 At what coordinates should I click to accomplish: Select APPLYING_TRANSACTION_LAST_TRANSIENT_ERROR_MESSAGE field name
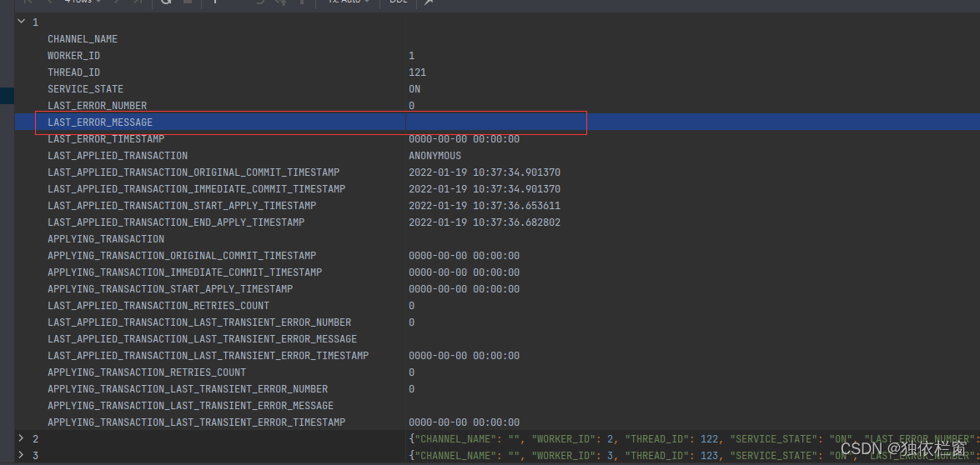click(x=191, y=406)
